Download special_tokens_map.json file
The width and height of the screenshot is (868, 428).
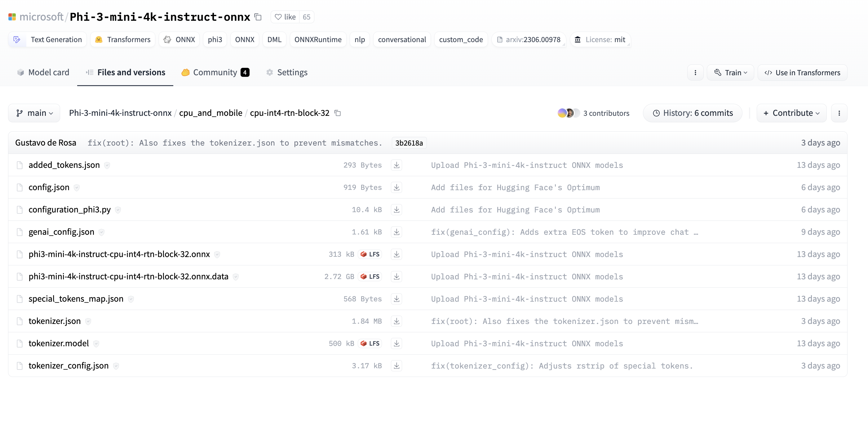(396, 299)
